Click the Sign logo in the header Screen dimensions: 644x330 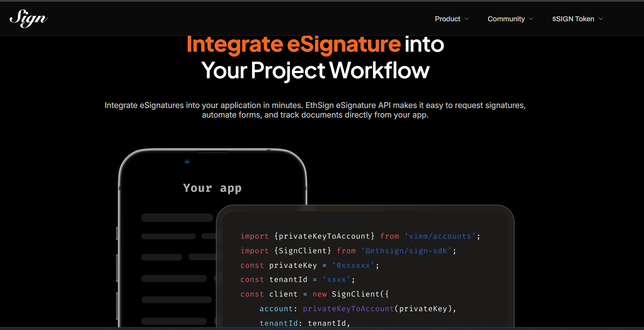click(28, 18)
